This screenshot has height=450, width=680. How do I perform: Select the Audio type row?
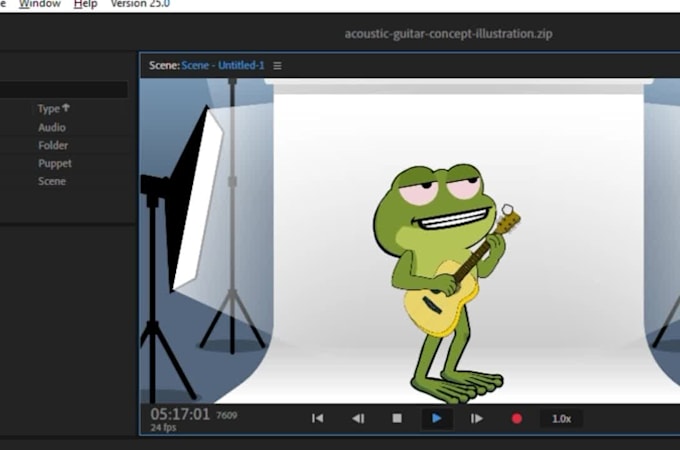tap(52, 127)
